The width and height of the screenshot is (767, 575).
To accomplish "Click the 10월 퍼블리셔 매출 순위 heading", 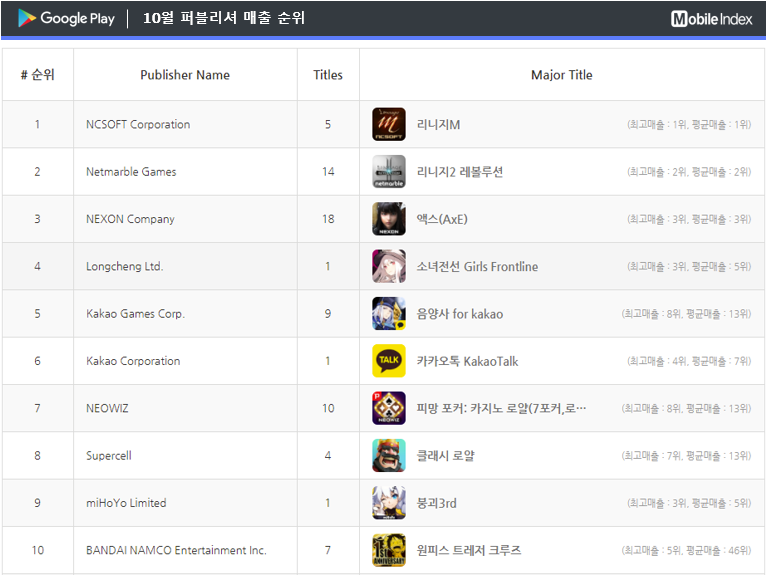I will coord(224,18).
